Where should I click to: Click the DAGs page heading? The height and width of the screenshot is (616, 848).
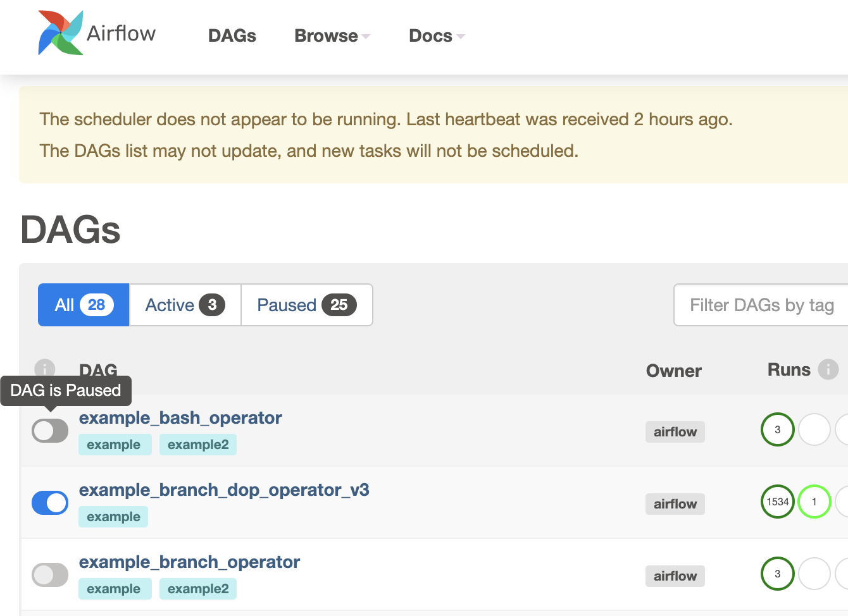[x=71, y=229]
